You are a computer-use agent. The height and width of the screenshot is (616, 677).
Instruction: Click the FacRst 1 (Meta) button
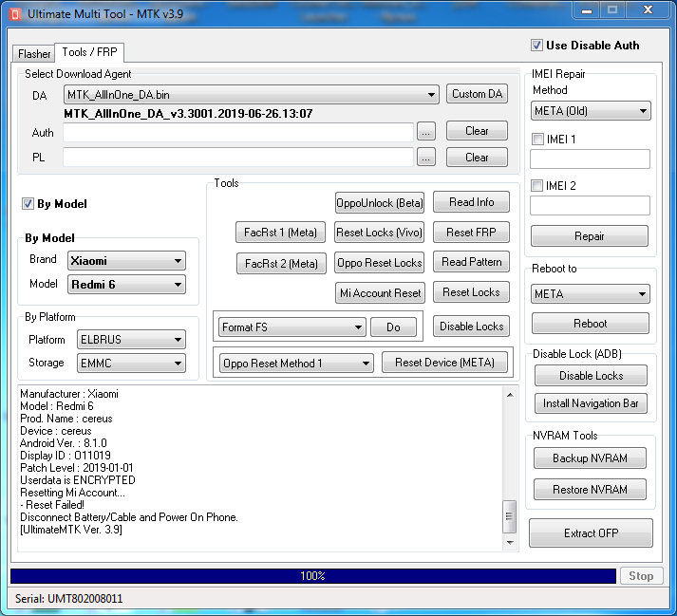tap(280, 233)
